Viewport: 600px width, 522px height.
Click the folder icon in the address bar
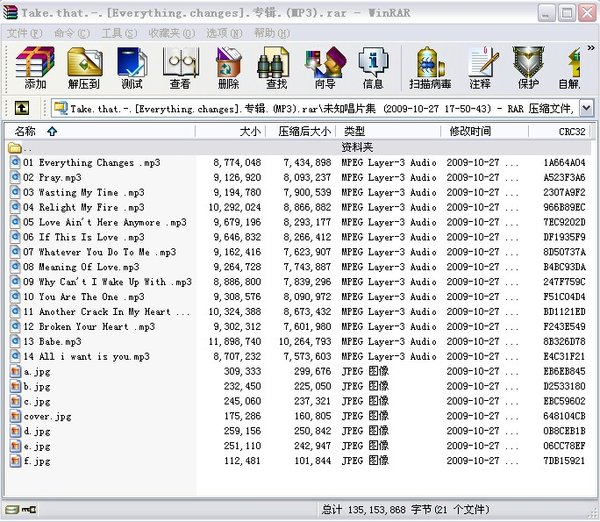[60, 108]
